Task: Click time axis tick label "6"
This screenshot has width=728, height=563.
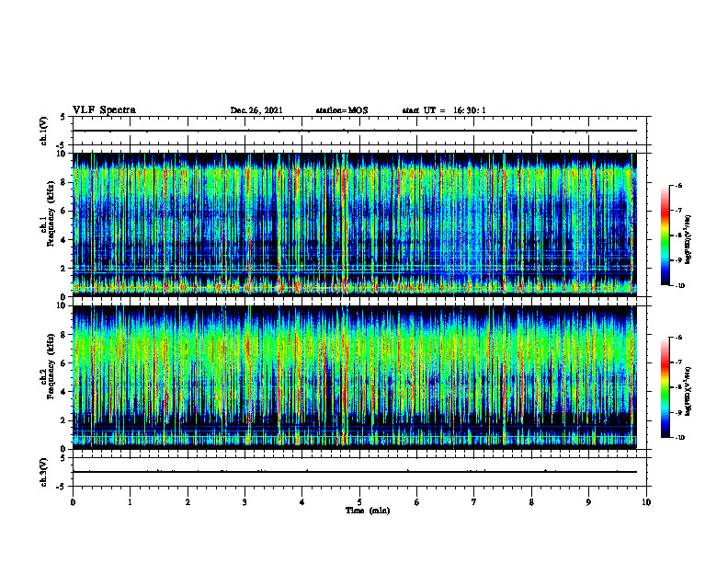Action: 417,502
